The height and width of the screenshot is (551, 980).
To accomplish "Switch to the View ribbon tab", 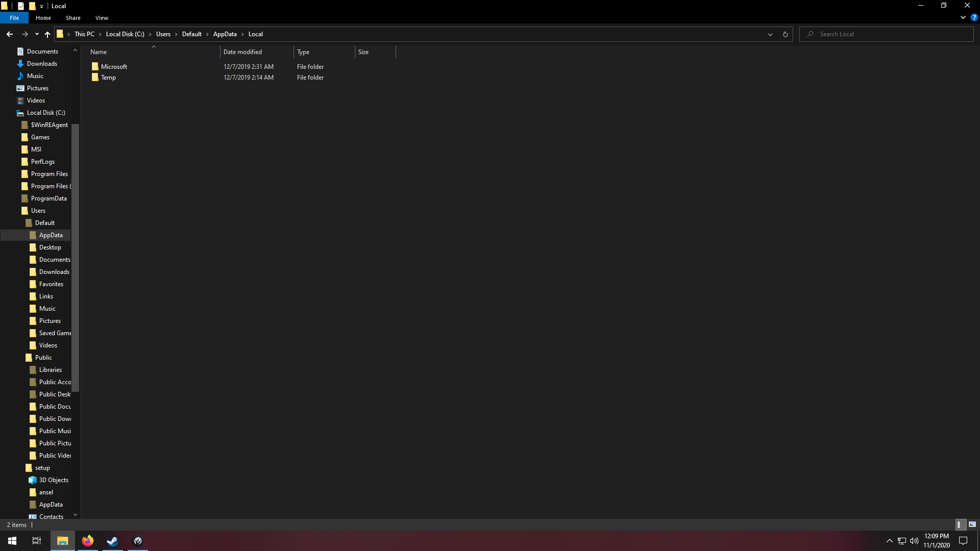I will 101,17.
